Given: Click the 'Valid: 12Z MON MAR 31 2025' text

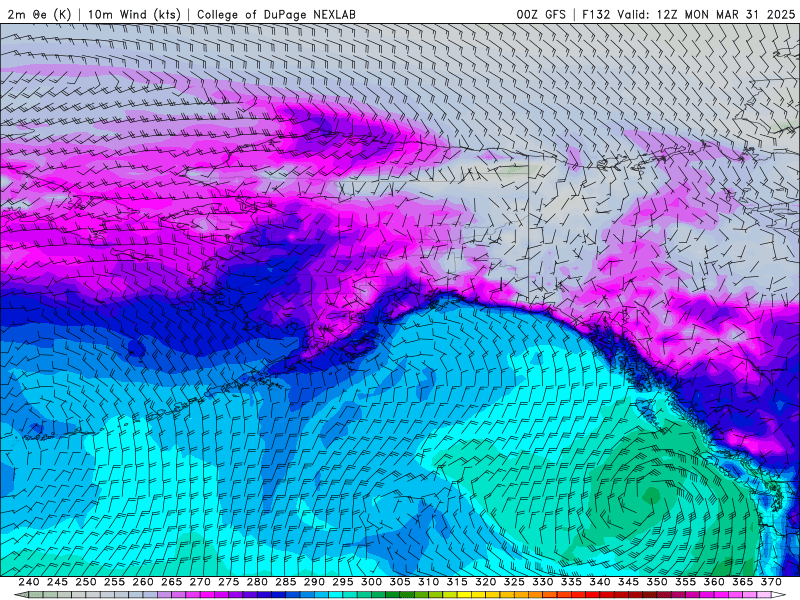Looking at the screenshot, I should pos(706,14).
